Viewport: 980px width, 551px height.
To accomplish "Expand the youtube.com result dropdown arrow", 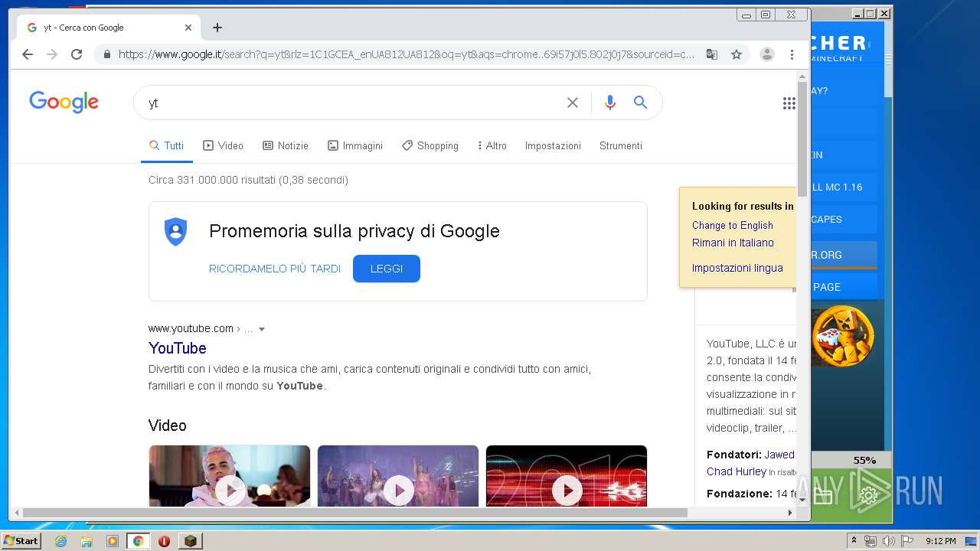I will (x=262, y=329).
